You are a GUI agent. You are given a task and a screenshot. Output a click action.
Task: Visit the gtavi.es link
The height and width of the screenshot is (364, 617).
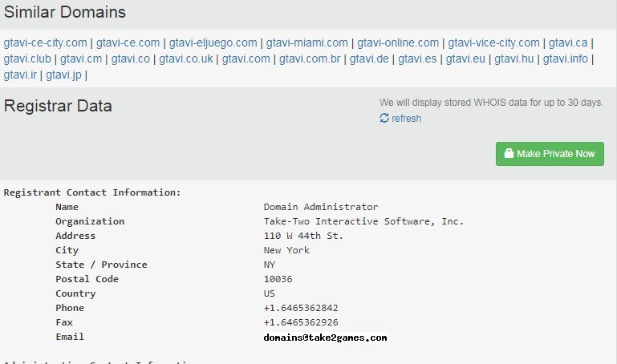click(x=417, y=59)
